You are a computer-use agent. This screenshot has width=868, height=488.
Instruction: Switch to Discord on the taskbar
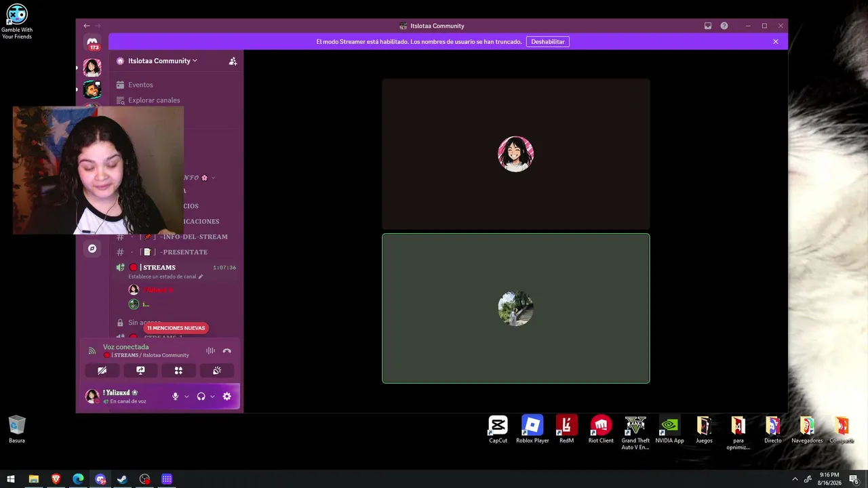(x=100, y=479)
